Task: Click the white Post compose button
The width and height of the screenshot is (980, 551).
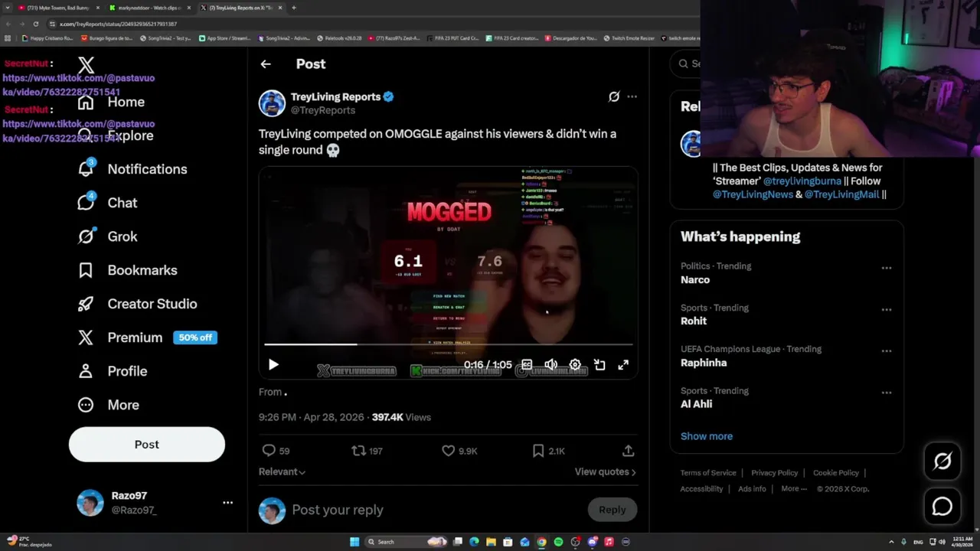Action: [x=147, y=445]
